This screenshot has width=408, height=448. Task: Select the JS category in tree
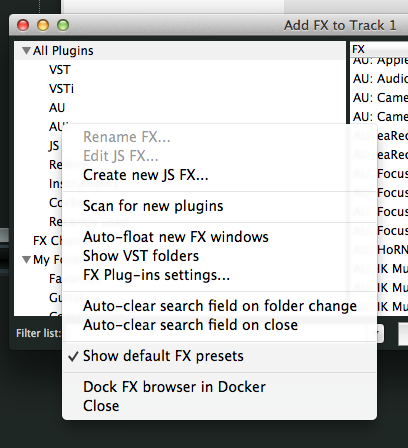point(54,146)
